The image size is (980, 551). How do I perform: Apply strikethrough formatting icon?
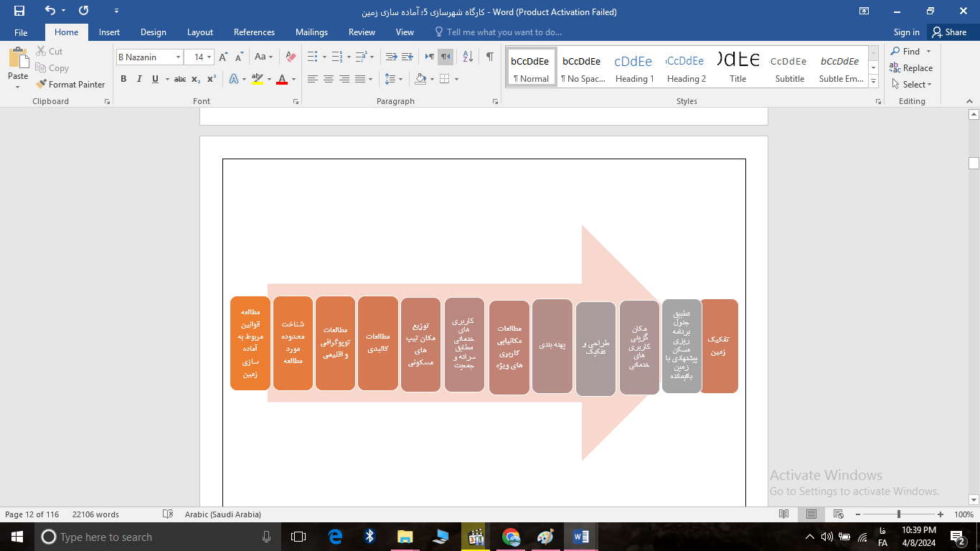tap(180, 79)
